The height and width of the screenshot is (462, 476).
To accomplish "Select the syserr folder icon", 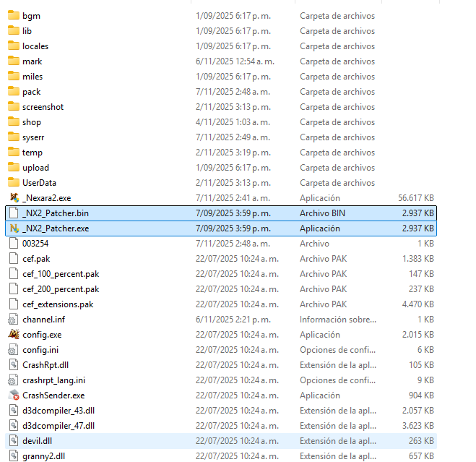I will (13, 137).
